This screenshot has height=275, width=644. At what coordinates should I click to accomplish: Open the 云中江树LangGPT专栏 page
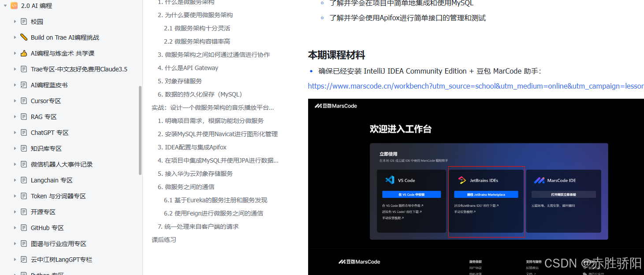[62, 260]
